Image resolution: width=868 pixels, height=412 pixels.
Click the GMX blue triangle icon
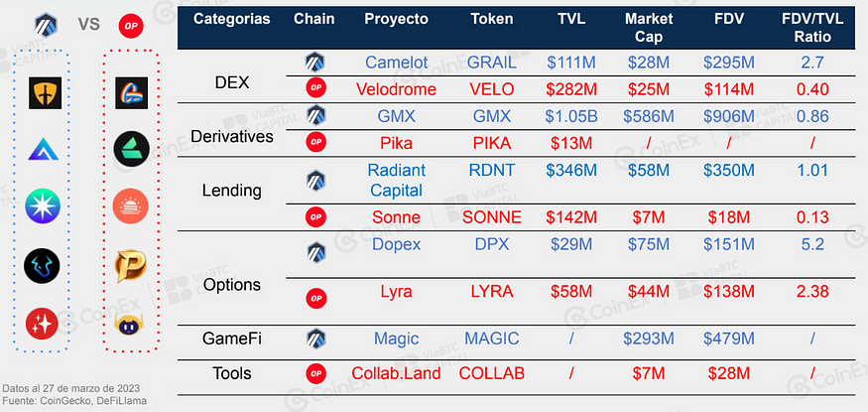tap(43, 150)
